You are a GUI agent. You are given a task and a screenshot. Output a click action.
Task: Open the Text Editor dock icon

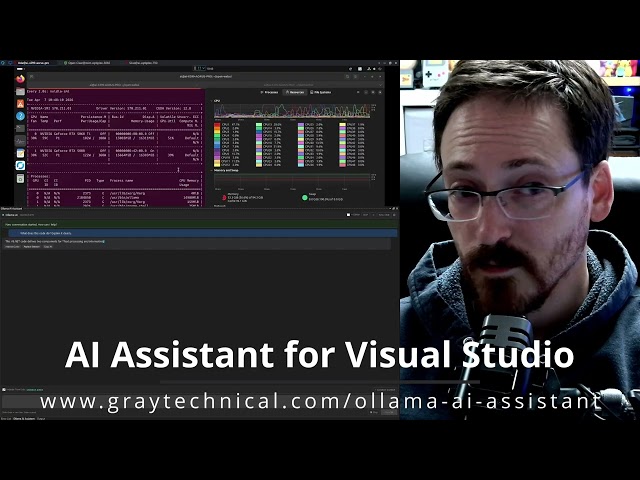click(20, 153)
